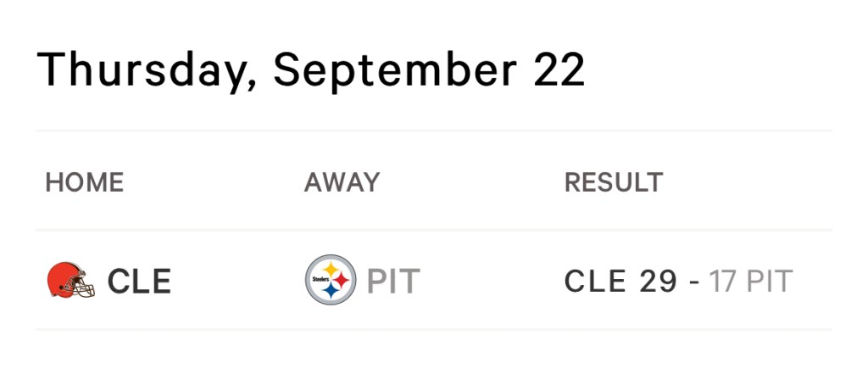The width and height of the screenshot is (868, 380).
Task: Click CLE in the result column
Action: click(595, 282)
